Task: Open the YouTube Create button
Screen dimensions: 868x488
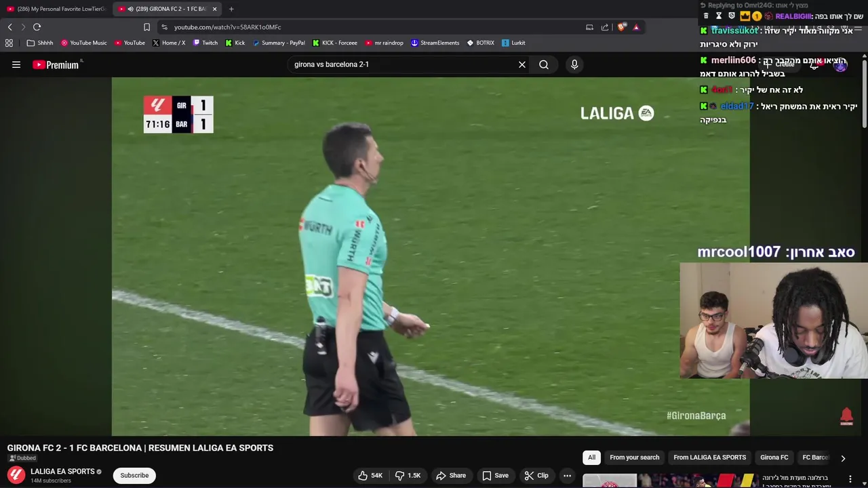Action: click(781, 64)
